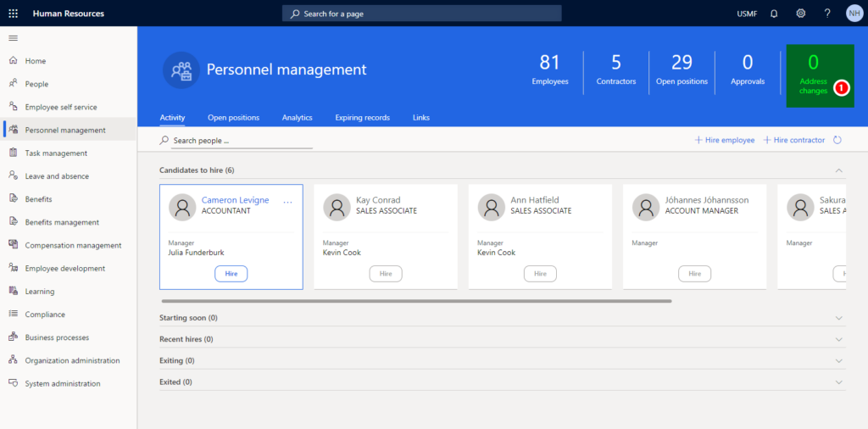Expand the Recent hires section
868x429 pixels.
click(839, 339)
